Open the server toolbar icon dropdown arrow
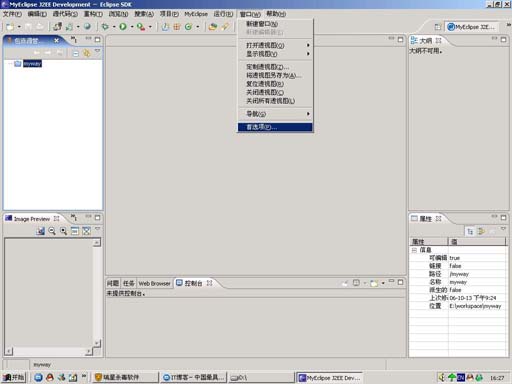The width and height of the screenshot is (512, 384). (78, 27)
